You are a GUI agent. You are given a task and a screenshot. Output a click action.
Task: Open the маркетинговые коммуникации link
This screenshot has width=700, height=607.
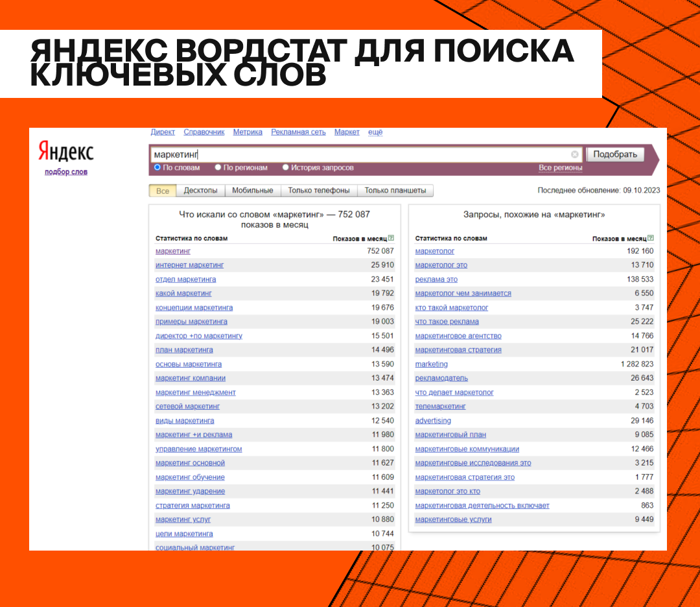tap(467, 449)
